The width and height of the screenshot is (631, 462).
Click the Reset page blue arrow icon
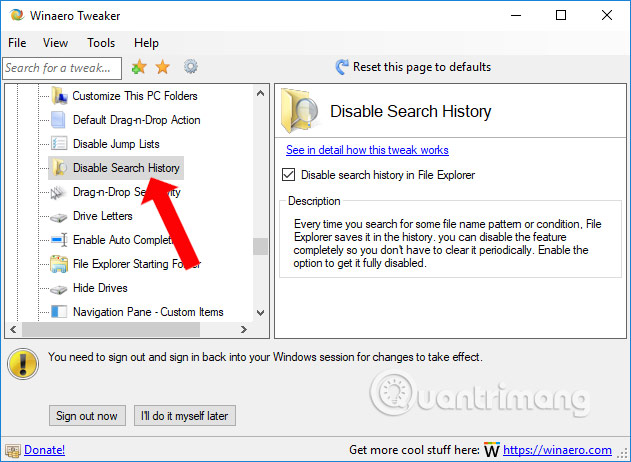pos(342,67)
